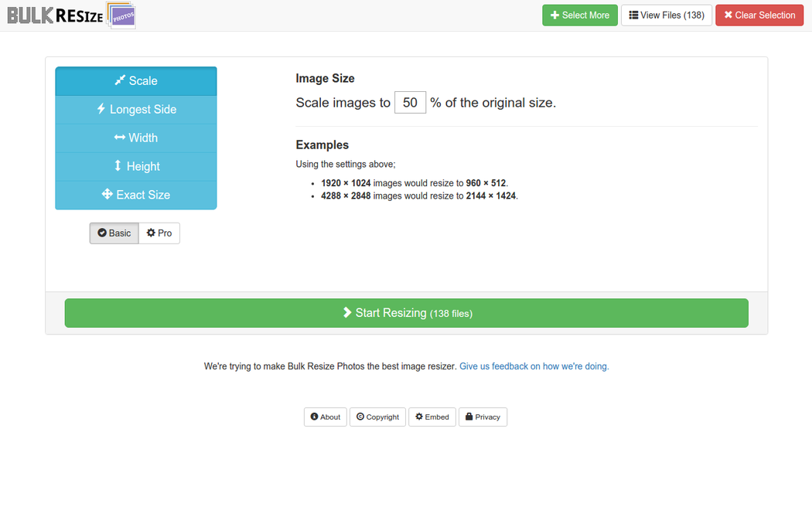Open the Copyright information
This screenshot has width=812, height=507.
point(377,417)
